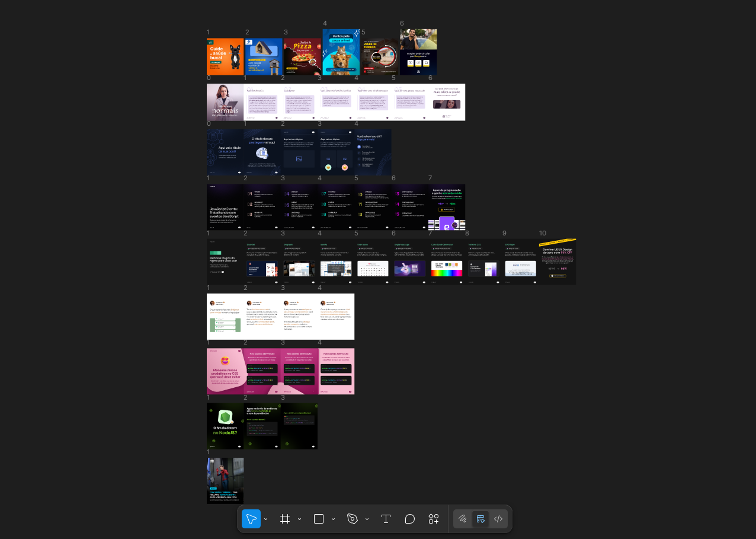Expand the Move tool options dropdown
The height and width of the screenshot is (539, 756).
[266, 519]
